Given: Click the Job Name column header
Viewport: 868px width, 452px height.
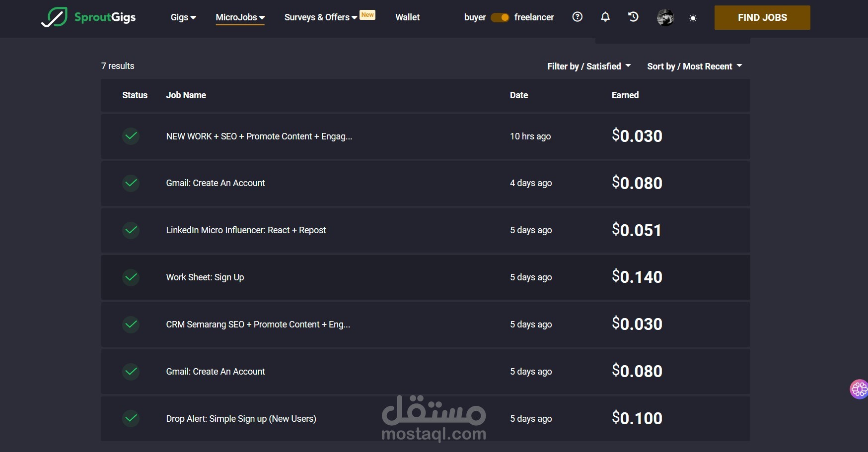Looking at the screenshot, I should [186, 95].
